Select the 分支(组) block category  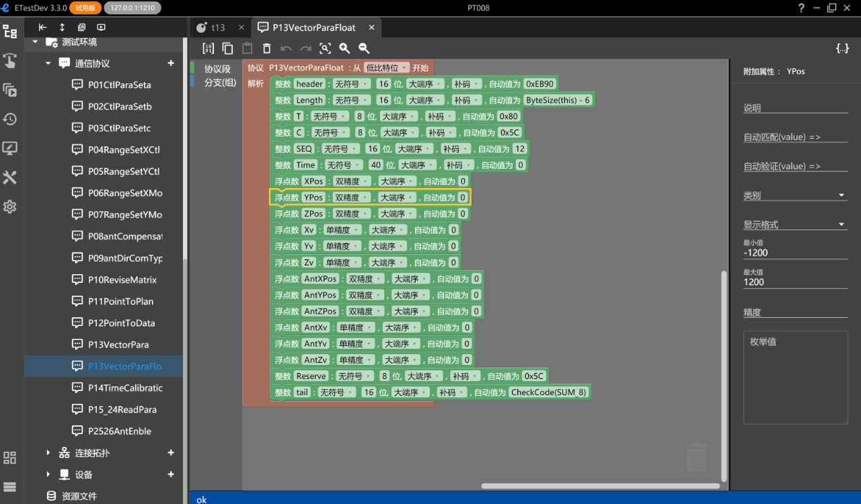click(x=220, y=82)
